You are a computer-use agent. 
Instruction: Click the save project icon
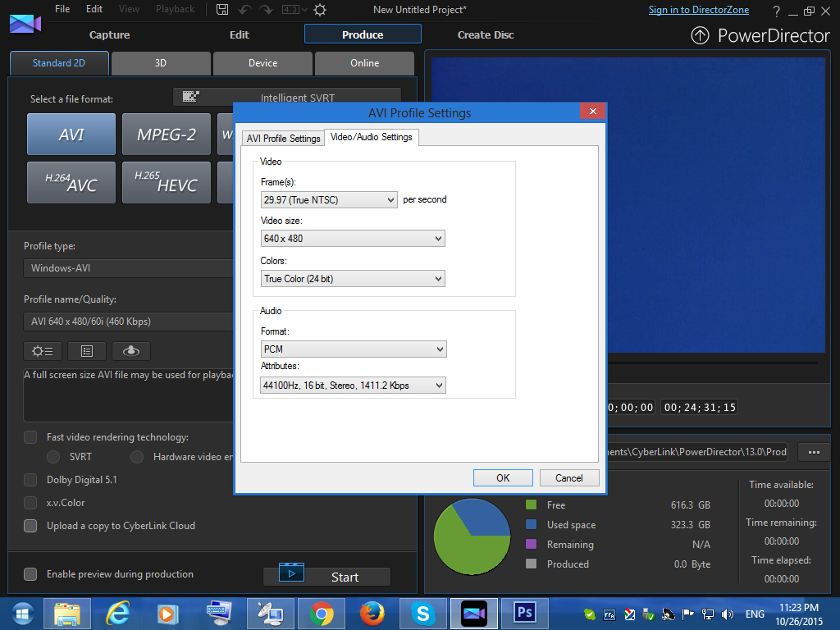[221, 9]
